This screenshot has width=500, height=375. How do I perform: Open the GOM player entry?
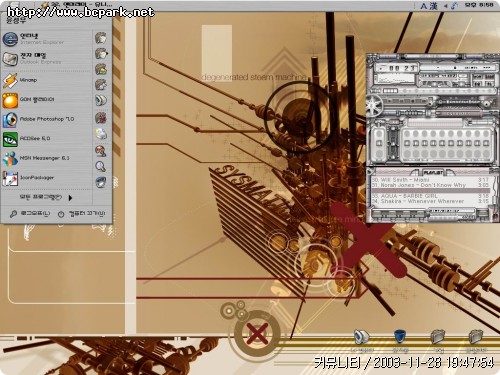pyautogui.click(x=46, y=100)
